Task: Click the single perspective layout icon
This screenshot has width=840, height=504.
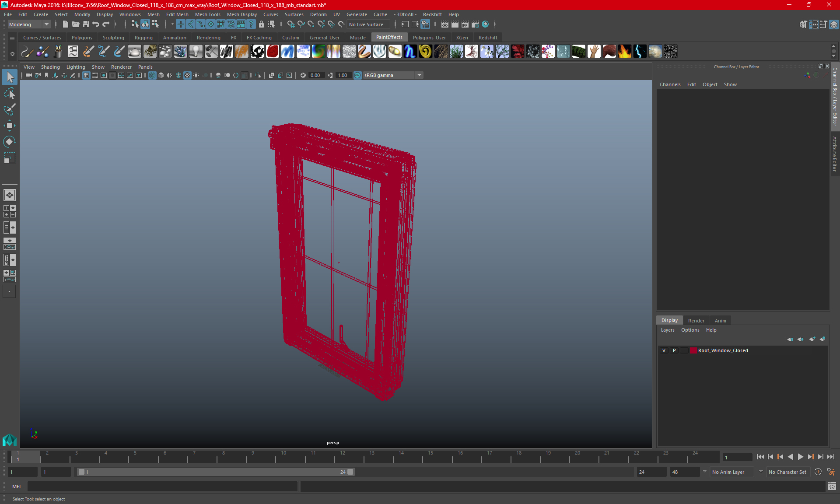Action: [x=9, y=195]
